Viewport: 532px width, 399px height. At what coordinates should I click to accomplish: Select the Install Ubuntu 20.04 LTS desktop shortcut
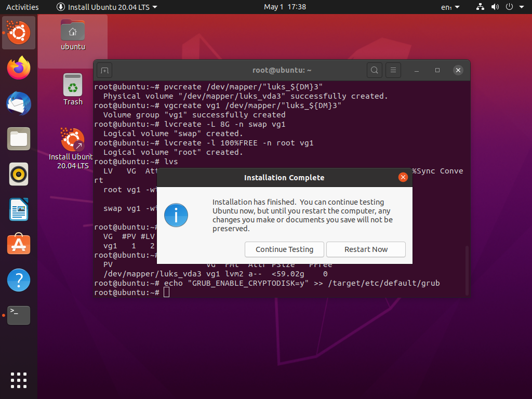pyautogui.click(x=71, y=149)
